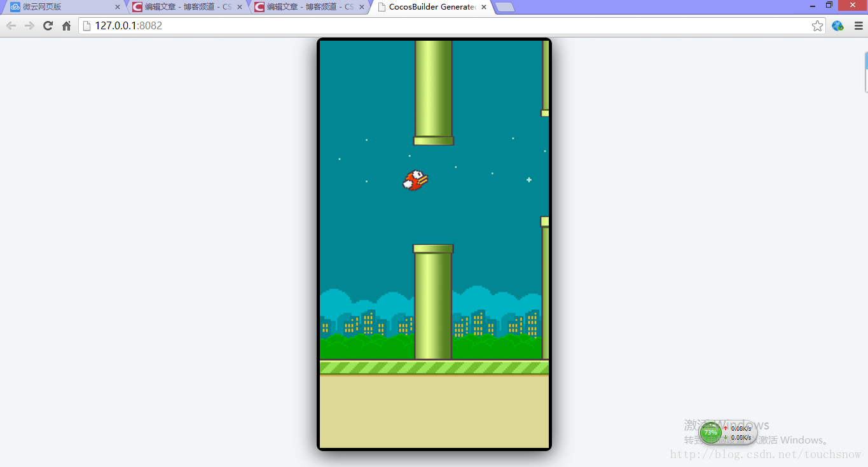868x467 pixels.
Task: Reload the page with the refresh icon
Action: 48,26
